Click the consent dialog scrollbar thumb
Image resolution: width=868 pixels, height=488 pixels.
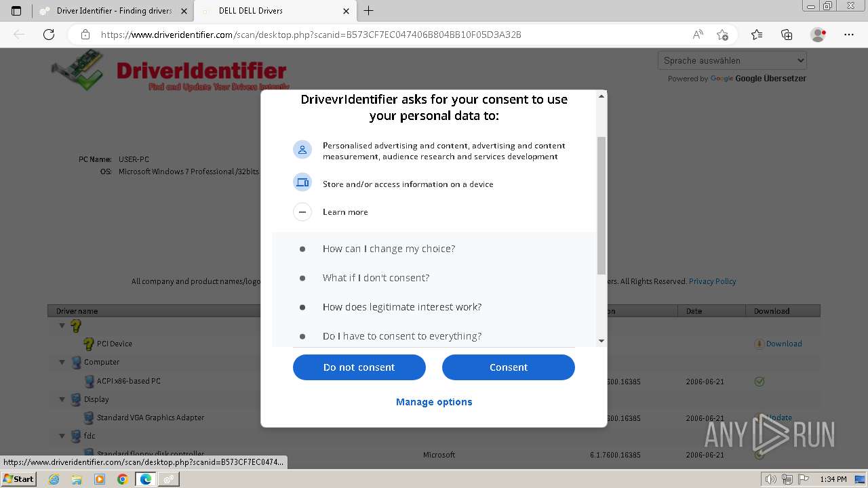pos(601,205)
